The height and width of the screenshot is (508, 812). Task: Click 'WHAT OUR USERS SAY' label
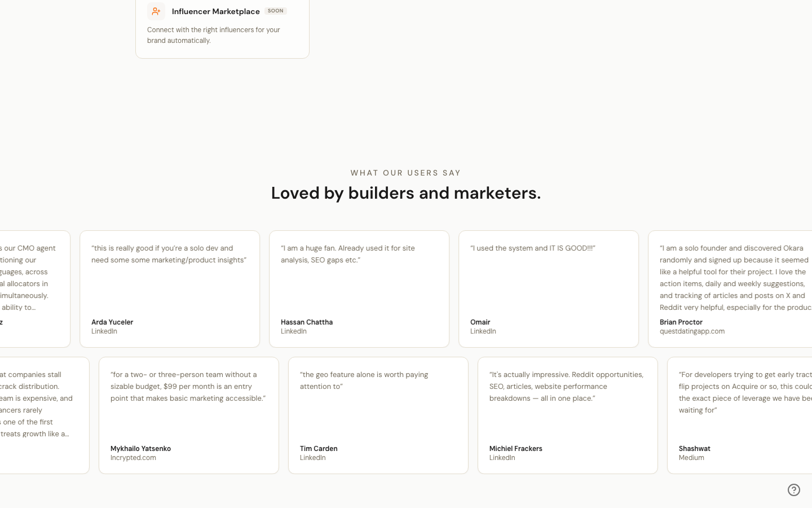[x=406, y=173]
